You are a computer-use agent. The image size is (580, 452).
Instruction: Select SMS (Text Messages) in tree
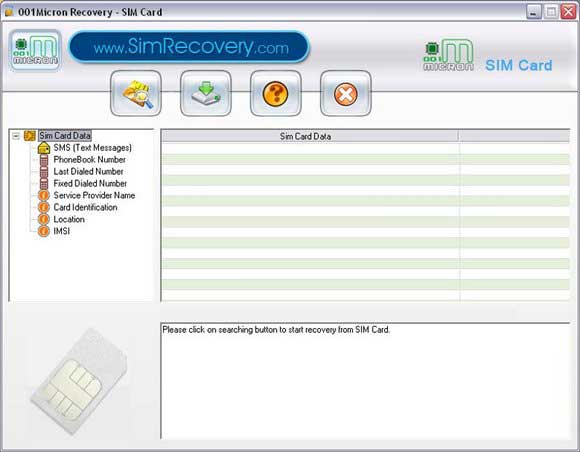pyautogui.click(x=92, y=148)
